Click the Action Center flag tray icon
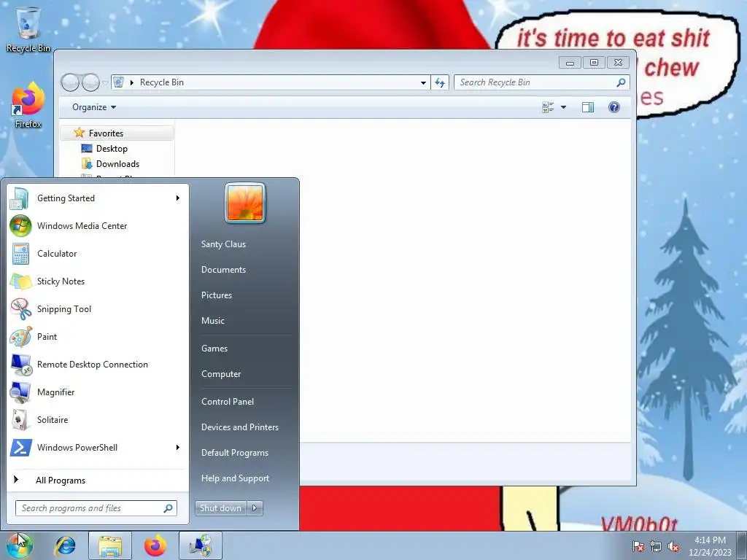The width and height of the screenshot is (747, 560). [x=638, y=547]
